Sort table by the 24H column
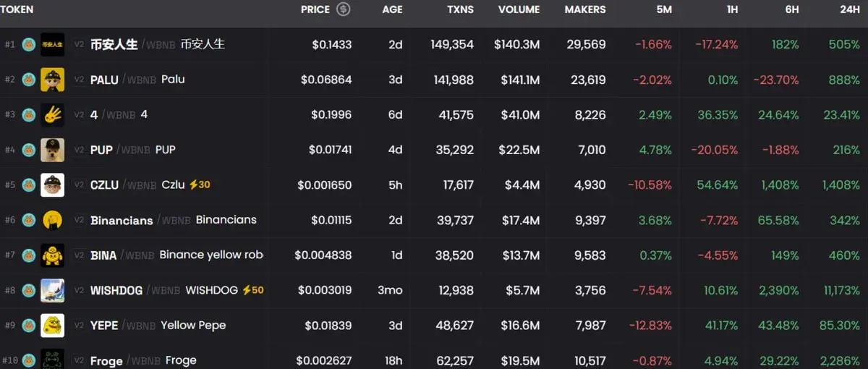Image resolution: width=868 pixels, height=369 pixels. [849, 9]
